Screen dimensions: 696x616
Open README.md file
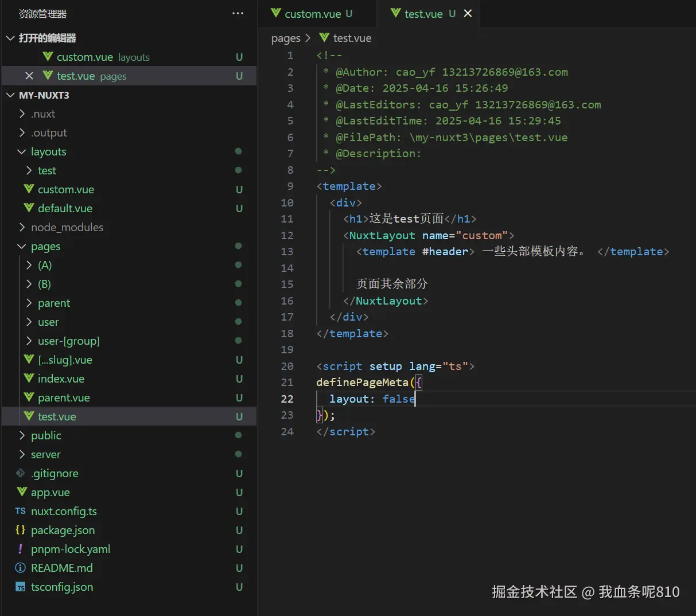pos(129,568)
